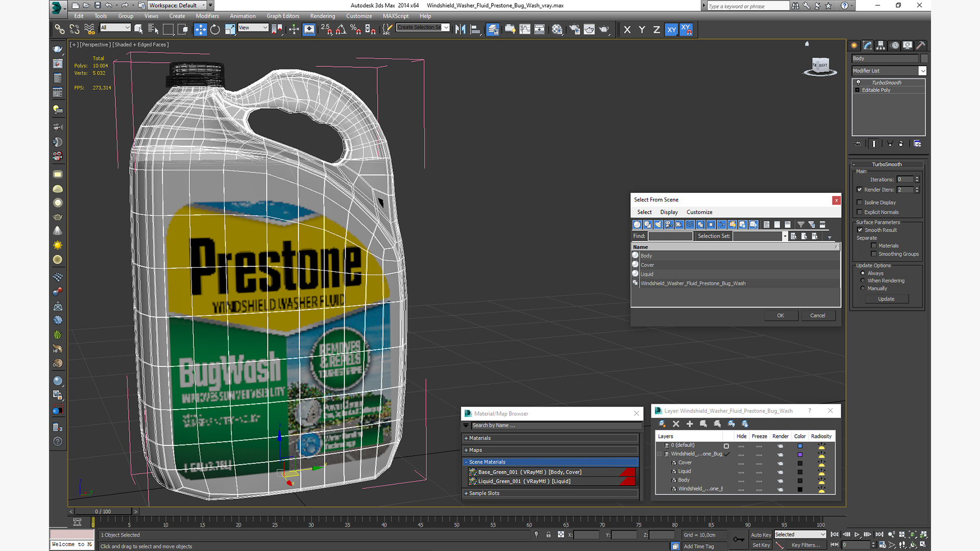
Task: Open the Utilities command panel tab
Action: [x=921, y=45]
